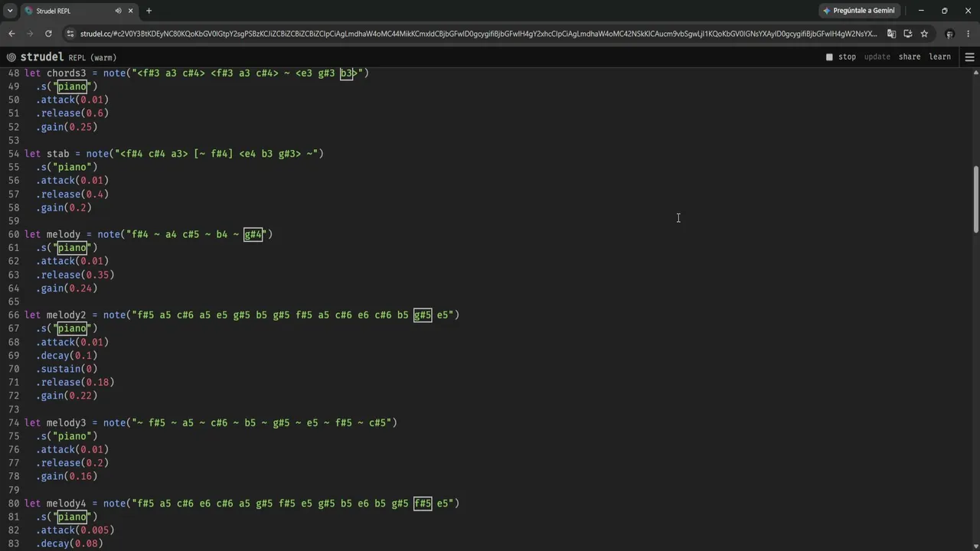Click .sustain(0) on line 70
This screenshot has width=980, height=551.
[x=67, y=369]
